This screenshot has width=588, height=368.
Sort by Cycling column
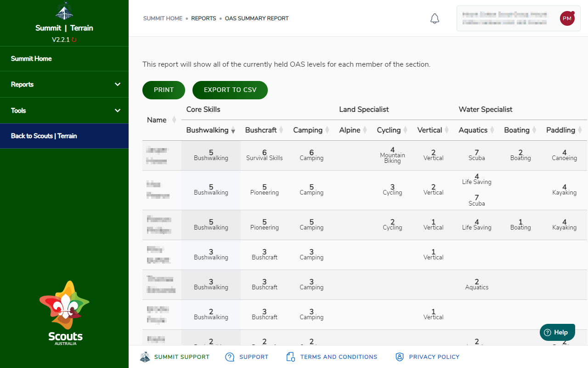406,130
